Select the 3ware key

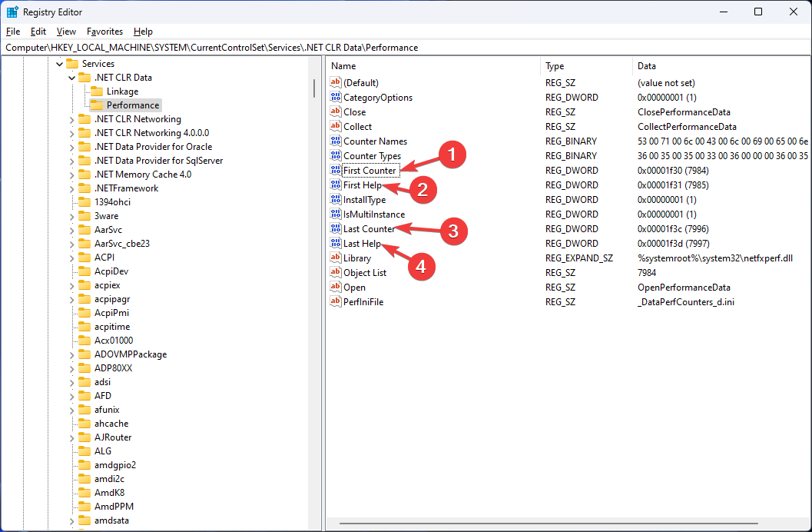(106, 216)
